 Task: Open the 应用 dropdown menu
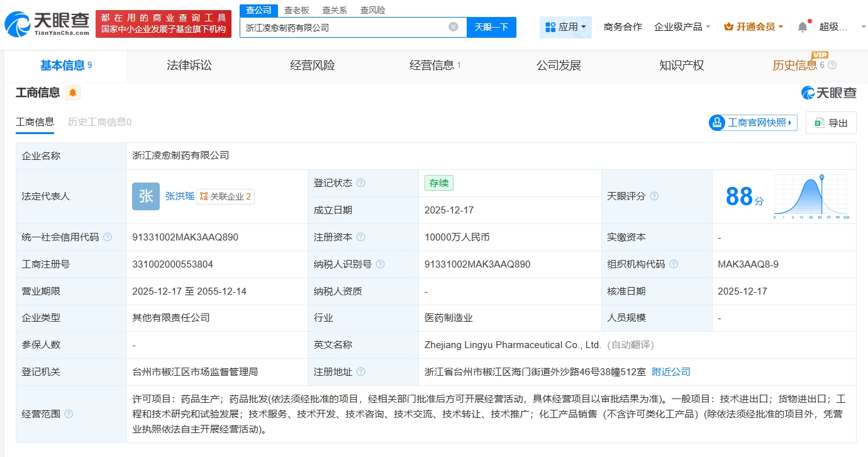(x=565, y=27)
